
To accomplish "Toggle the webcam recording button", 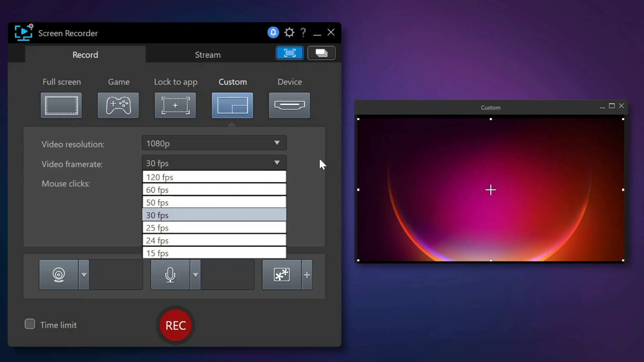I will click(59, 275).
